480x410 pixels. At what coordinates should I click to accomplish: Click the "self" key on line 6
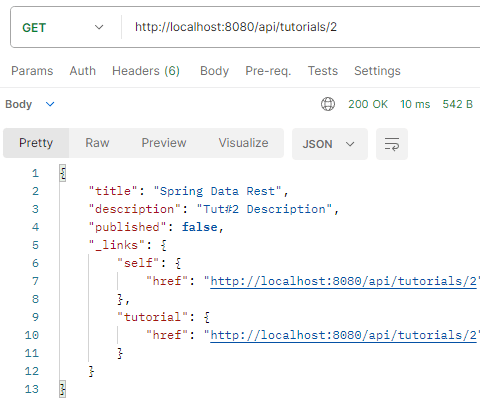138,263
